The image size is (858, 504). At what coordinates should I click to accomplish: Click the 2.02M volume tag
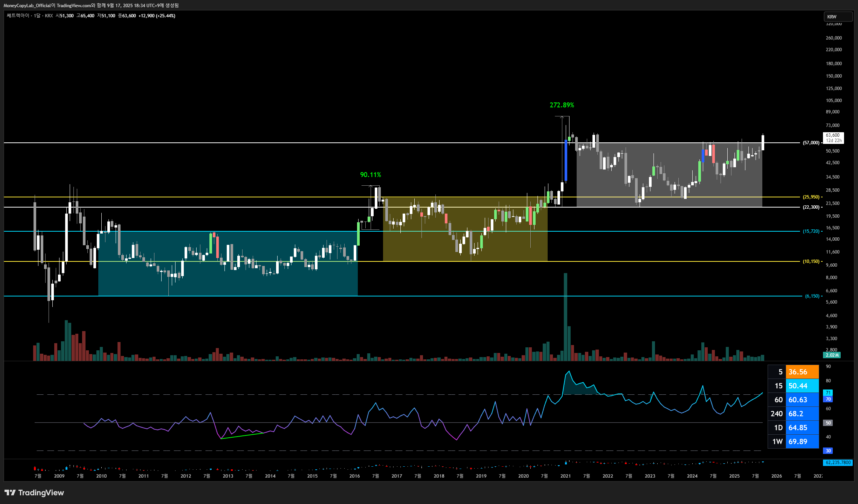point(832,355)
